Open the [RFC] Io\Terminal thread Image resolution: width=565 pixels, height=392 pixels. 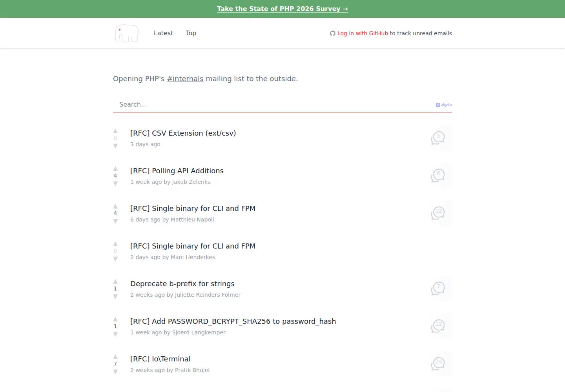(160, 359)
